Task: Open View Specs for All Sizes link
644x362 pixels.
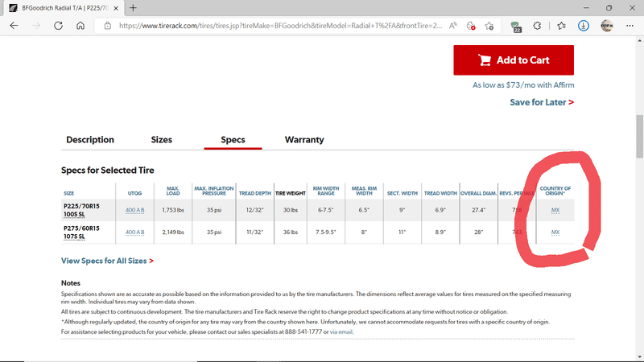Action: pos(107,261)
